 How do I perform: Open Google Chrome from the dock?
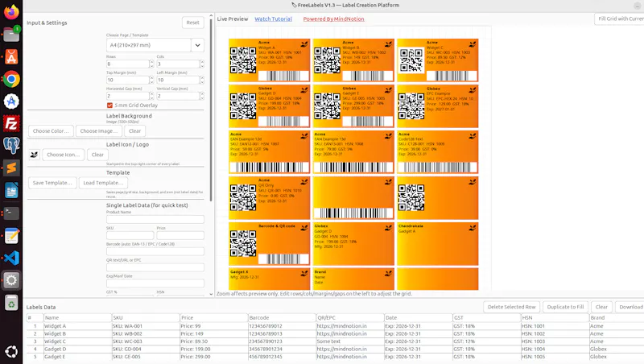point(11,79)
